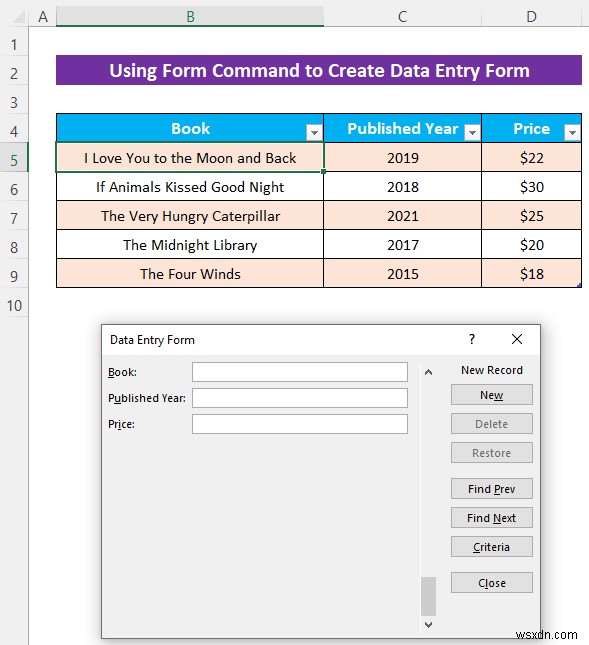Image resolution: width=589 pixels, height=645 pixels.
Task: Focus the Book input field
Action: [300, 372]
